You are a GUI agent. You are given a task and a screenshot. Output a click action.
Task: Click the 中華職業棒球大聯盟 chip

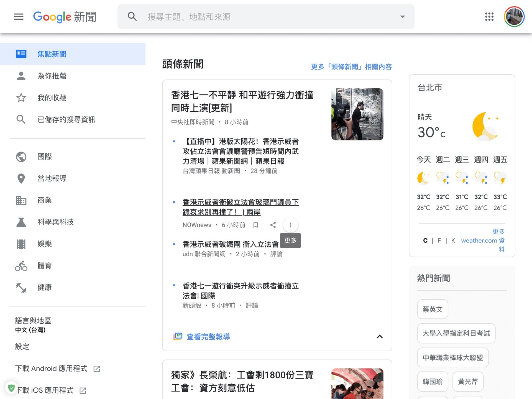(x=453, y=357)
